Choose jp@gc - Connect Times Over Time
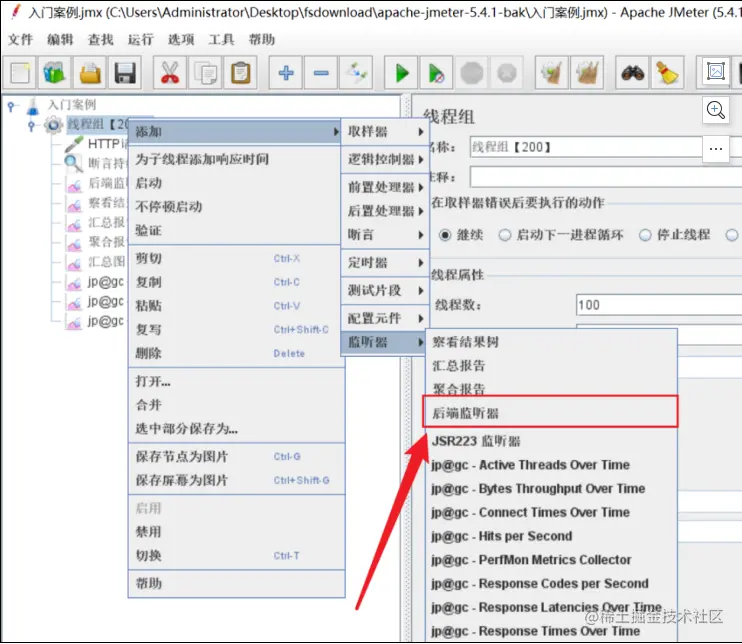742x644 pixels. point(551,512)
